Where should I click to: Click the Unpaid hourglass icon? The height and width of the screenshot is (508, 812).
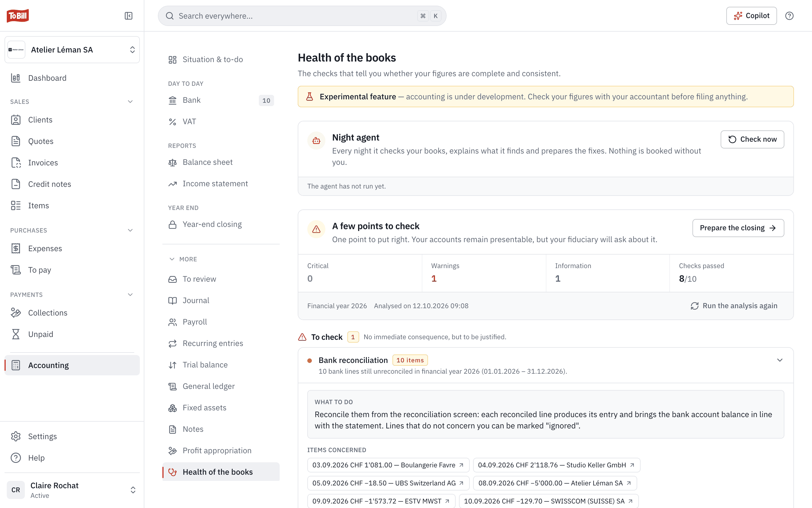(16, 334)
